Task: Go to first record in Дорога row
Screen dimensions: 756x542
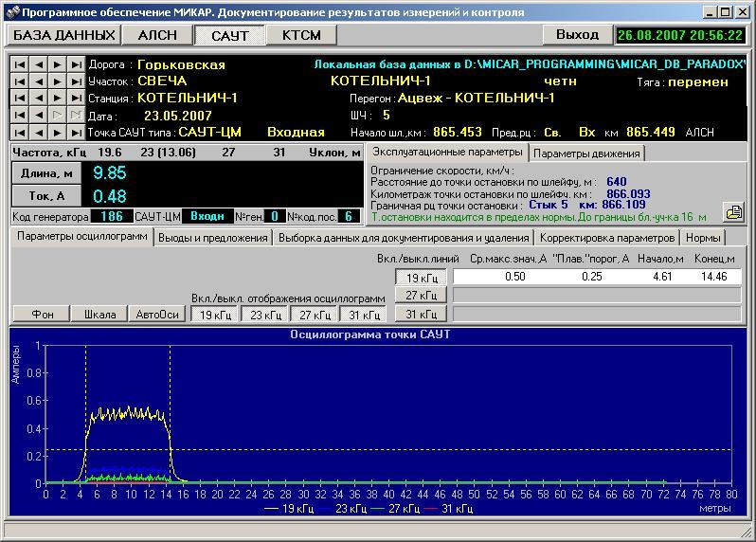Action: 20,64
